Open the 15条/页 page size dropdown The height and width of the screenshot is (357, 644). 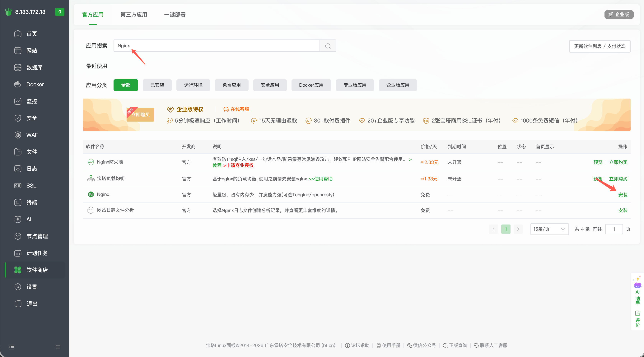coord(549,229)
